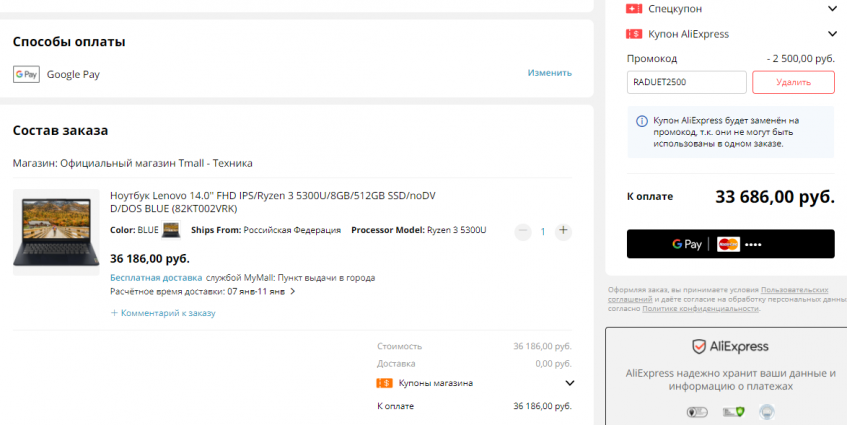This screenshot has height=425, width=847.
Task: Click the AliExpress shield logo icon
Action: [x=699, y=346]
